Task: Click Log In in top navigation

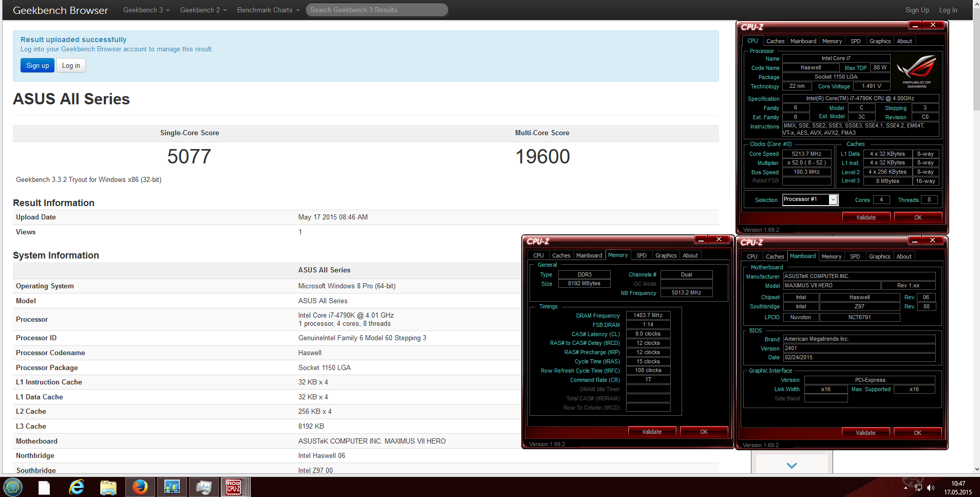Action: click(948, 10)
